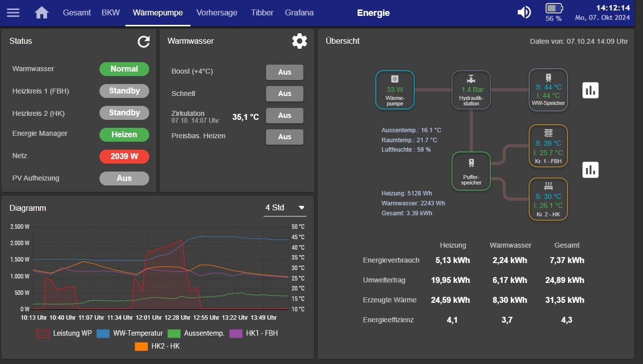Open the hamburger menu
Image resolution: width=643 pixels, height=364 pixels.
[x=13, y=12]
